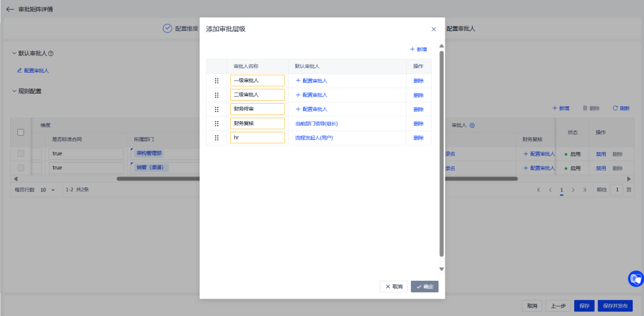644x316 pixels.
Task: Click the 刷新 refresh icon above the table
Action: pos(615,108)
